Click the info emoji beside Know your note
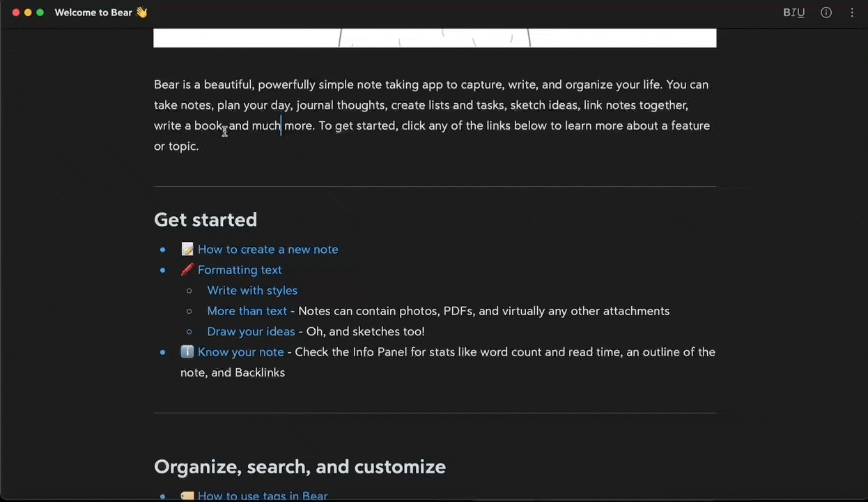868x502 pixels. tap(187, 352)
